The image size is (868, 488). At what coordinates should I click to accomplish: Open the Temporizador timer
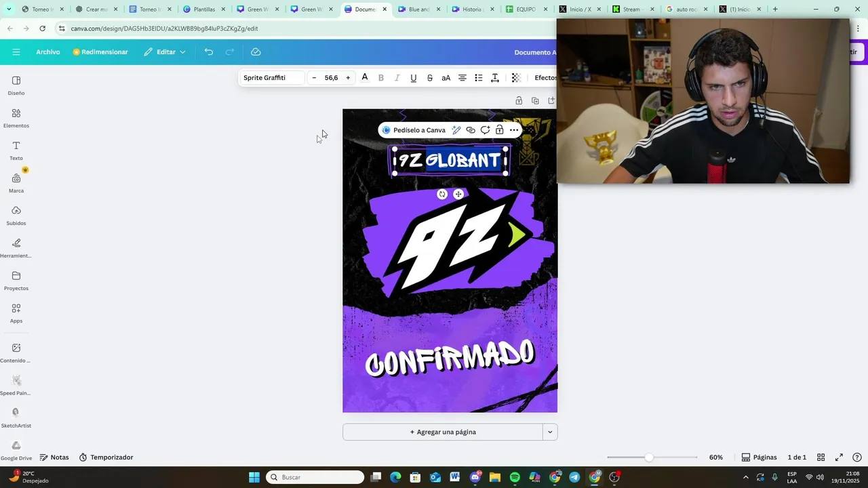coord(106,457)
